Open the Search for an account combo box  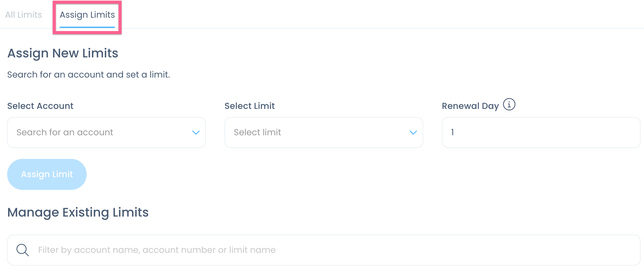pos(107,132)
